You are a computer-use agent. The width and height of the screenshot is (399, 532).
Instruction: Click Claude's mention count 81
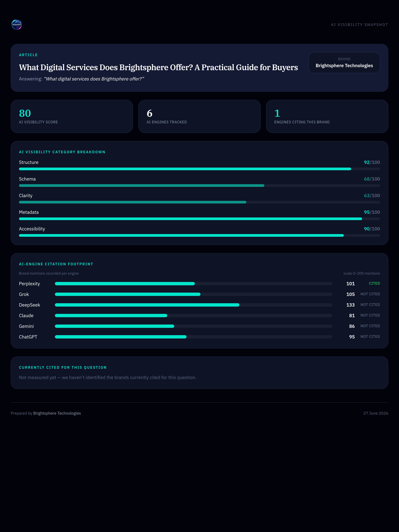(x=352, y=316)
